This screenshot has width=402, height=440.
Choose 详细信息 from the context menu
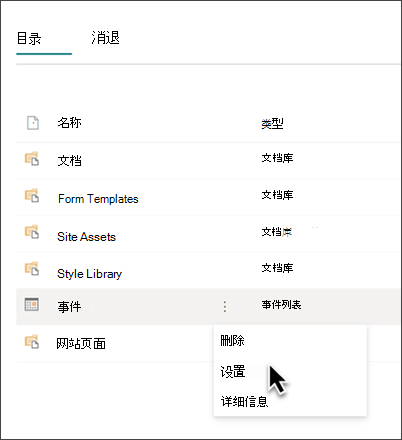click(x=244, y=401)
